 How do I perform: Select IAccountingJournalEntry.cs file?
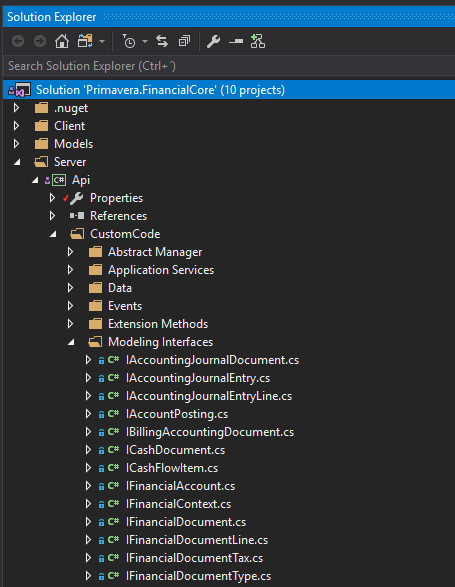pyautogui.click(x=198, y=378)
